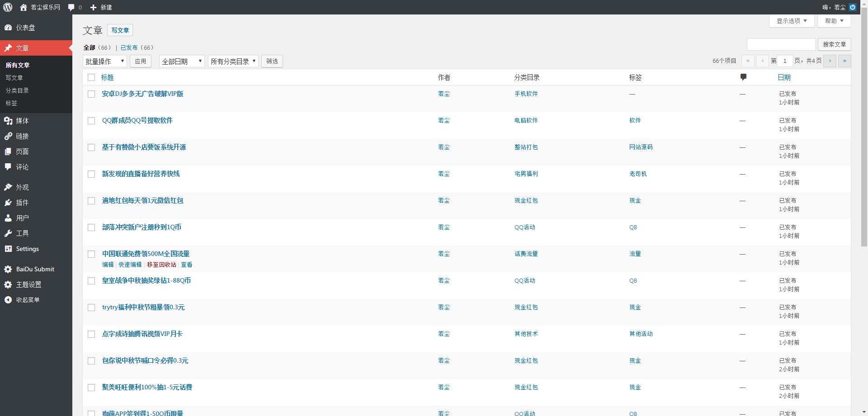
Task: Click 快速编辑 under 中国联通 post
Action: [x=130, y=265]
